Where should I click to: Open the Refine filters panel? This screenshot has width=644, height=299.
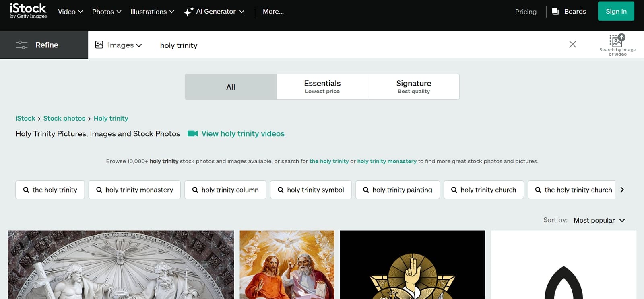coord(44,45)
